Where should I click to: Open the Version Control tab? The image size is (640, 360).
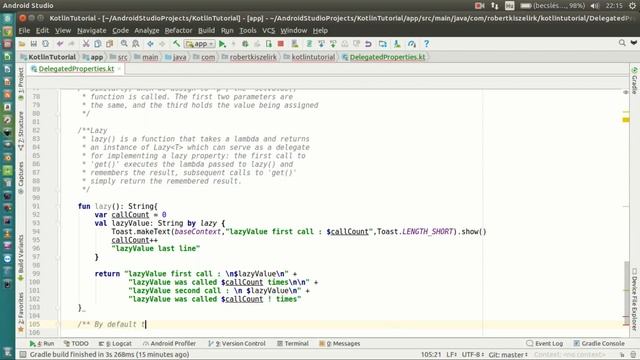(237, 344)
